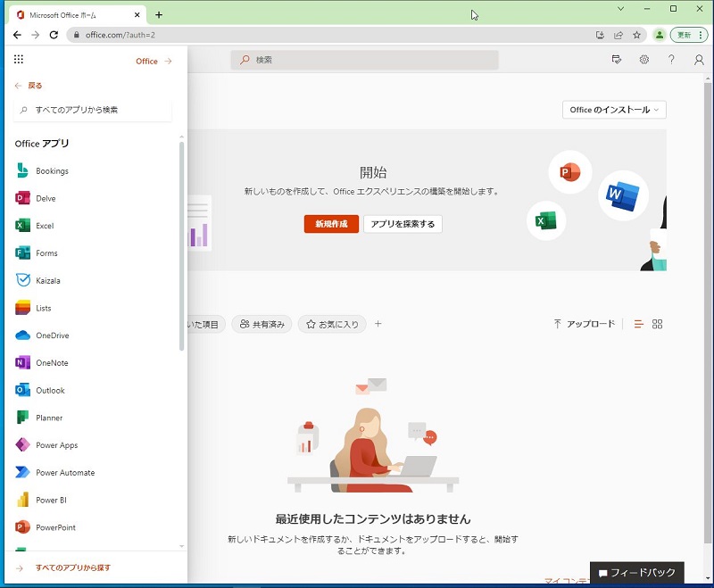This screenshot has height=588, width=714.
Task: Launch Power Apps
Action: [56, 445]
